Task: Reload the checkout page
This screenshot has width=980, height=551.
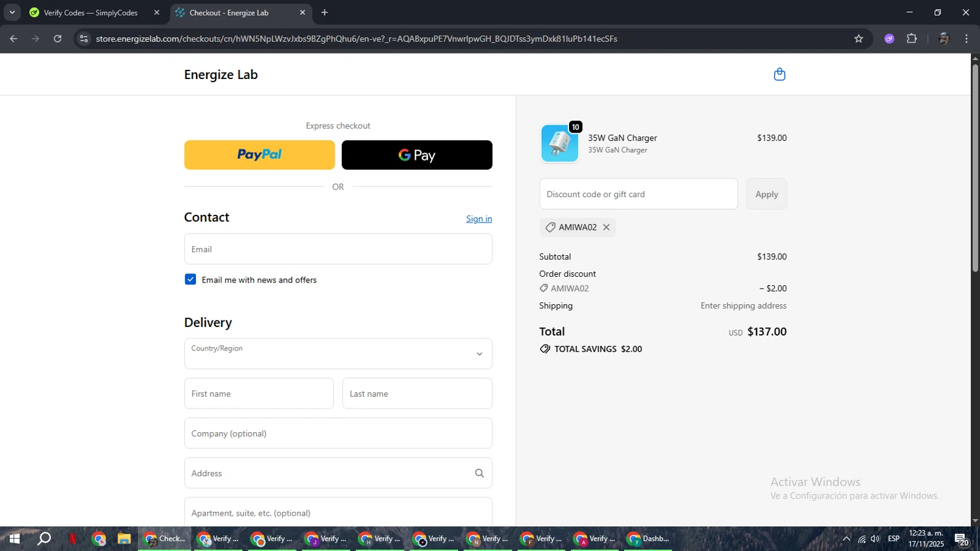Action: 57,39
